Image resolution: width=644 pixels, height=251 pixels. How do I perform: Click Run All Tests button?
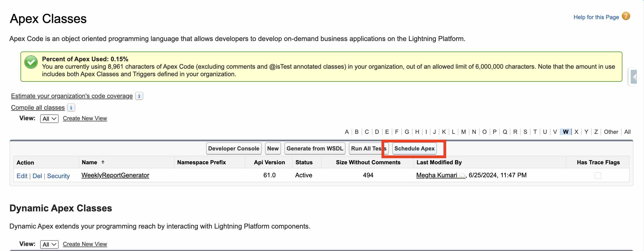pos(369,148)
